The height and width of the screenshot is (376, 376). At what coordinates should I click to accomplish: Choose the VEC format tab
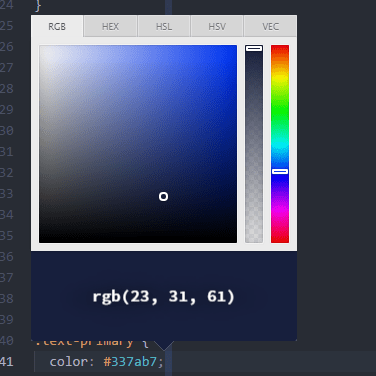(x=270, y=26)
